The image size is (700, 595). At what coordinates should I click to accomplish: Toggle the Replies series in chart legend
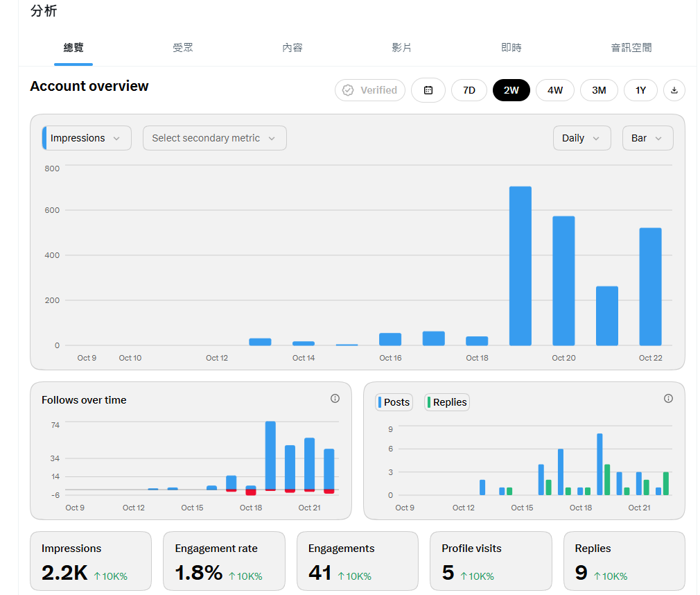(446, 402)
